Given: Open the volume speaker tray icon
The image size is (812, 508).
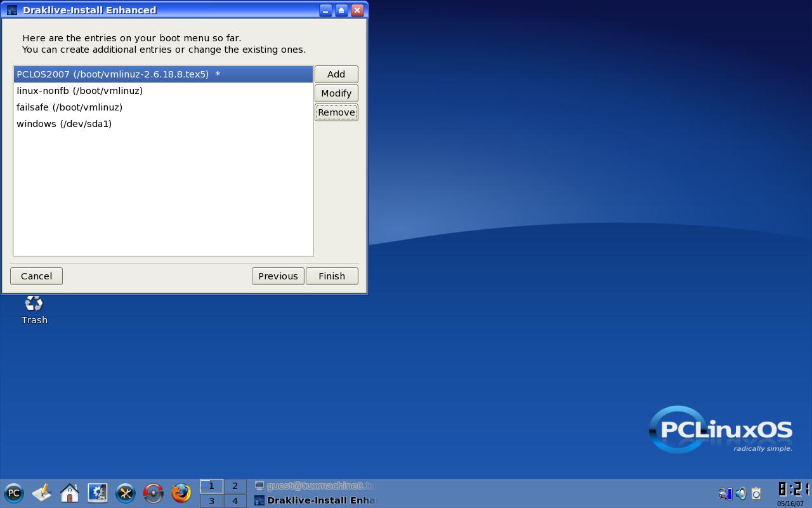Looking at the screenshot, I should [741, 493].
